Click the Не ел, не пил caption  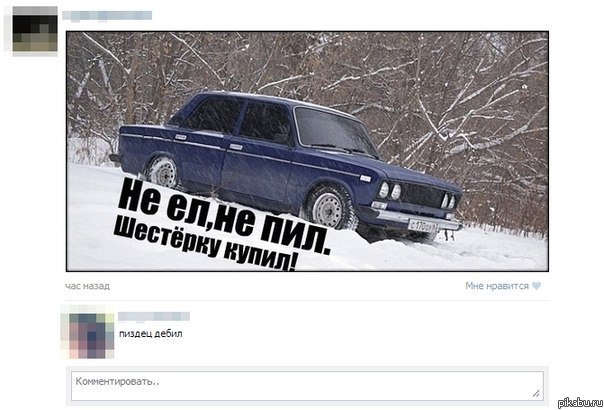click(223, 216)
